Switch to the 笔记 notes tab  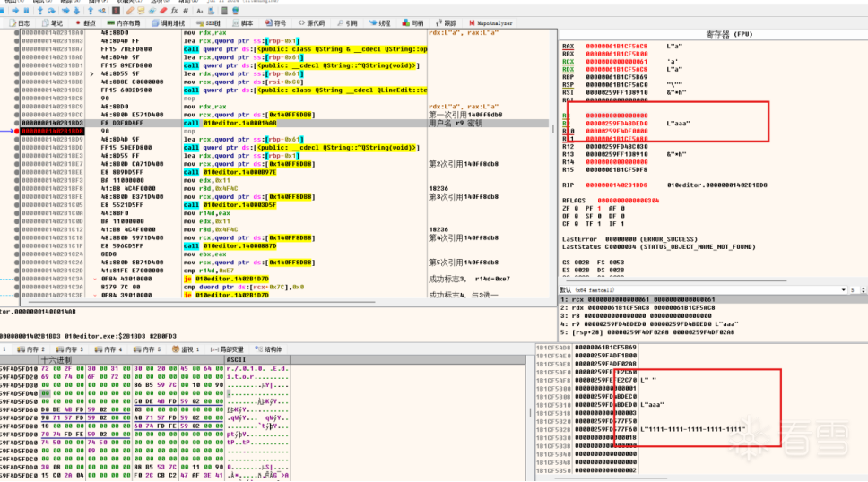53,23
